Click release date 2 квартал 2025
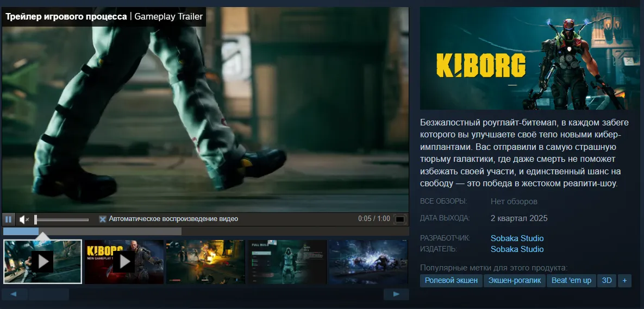The image size is (644, 309). (519, 218)
